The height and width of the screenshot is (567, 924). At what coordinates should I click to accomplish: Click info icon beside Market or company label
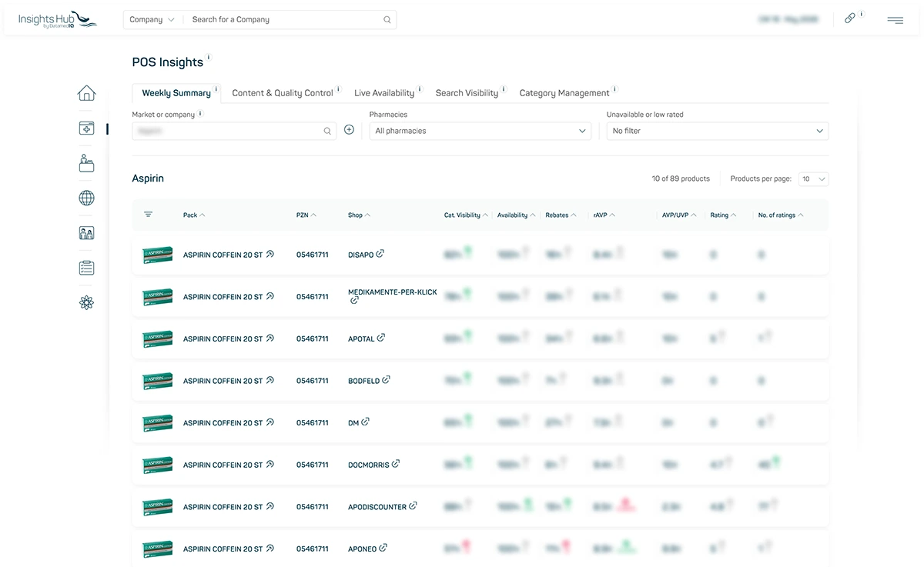coord(200,113)
